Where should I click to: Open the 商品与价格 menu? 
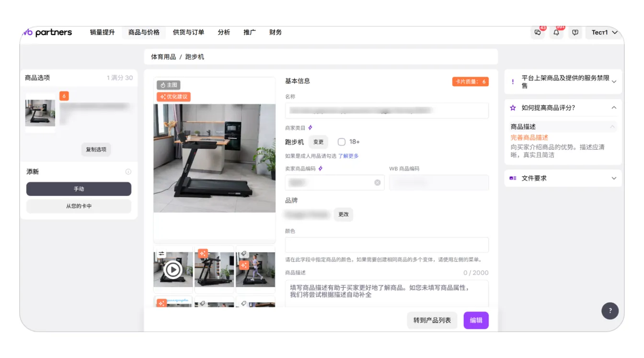pyautogui.click(x=144, y=33)
